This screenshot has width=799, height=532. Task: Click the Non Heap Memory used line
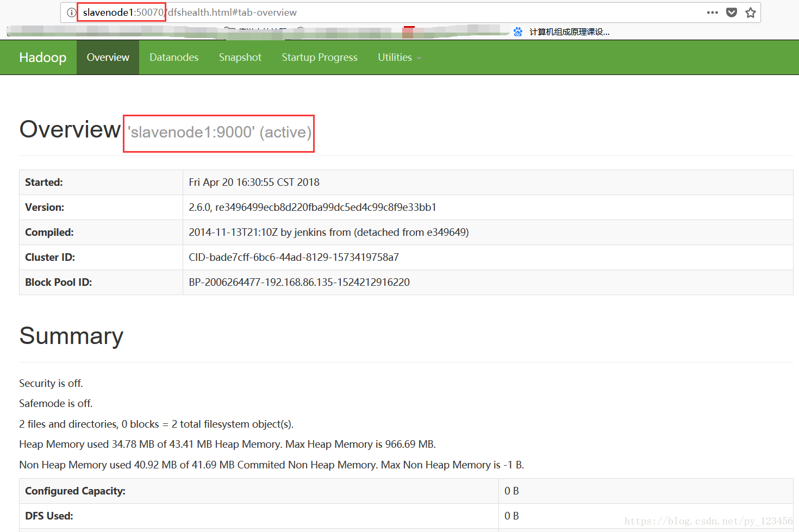click(272, 465)
